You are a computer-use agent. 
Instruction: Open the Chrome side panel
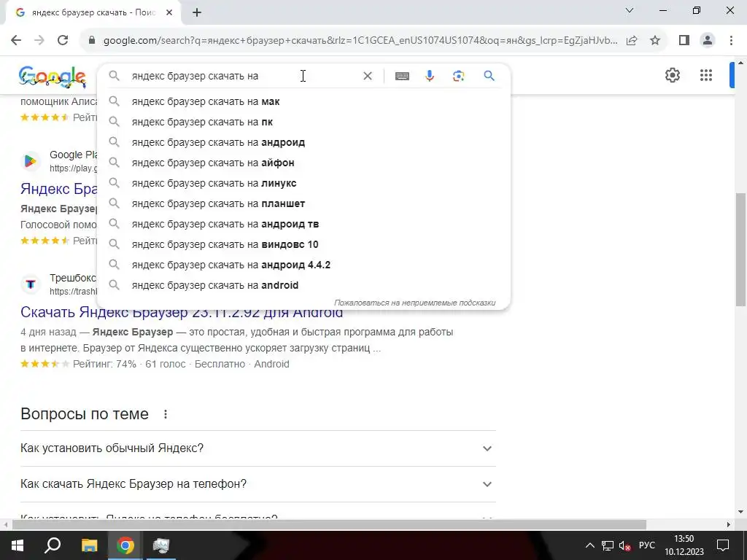684,41
